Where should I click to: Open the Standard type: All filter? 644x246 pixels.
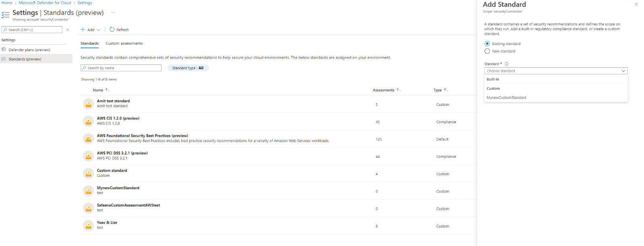tap(188, 68)
